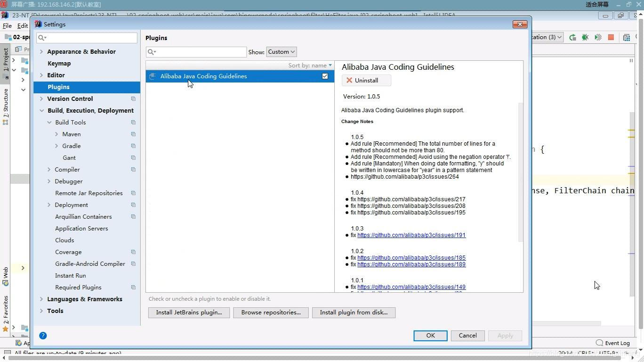Click the project-level icon next to Version Control
Viewport: 644px width, 362px height.
tap(133, 99)
